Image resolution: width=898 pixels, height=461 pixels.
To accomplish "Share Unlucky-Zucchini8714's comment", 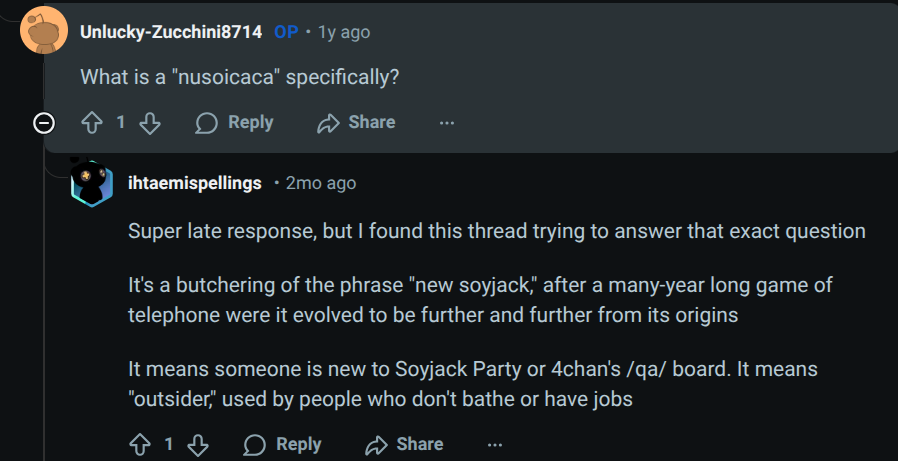I will (357, 123).
